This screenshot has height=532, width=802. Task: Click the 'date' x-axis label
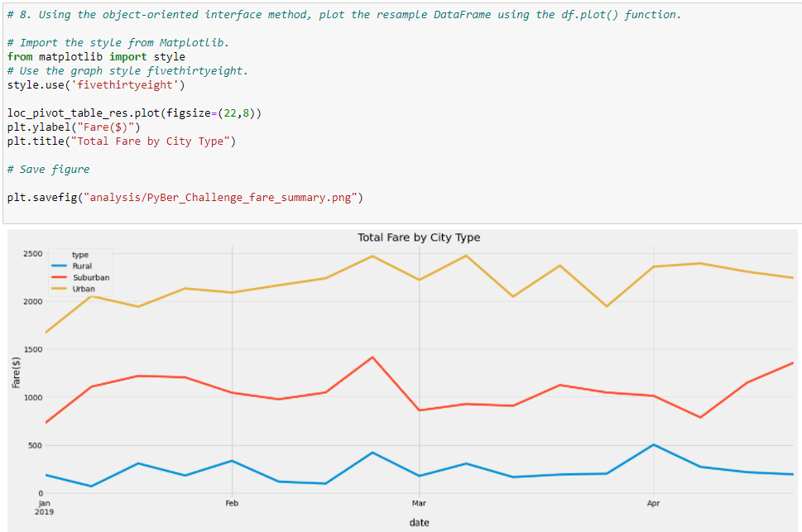pos(419,522)
